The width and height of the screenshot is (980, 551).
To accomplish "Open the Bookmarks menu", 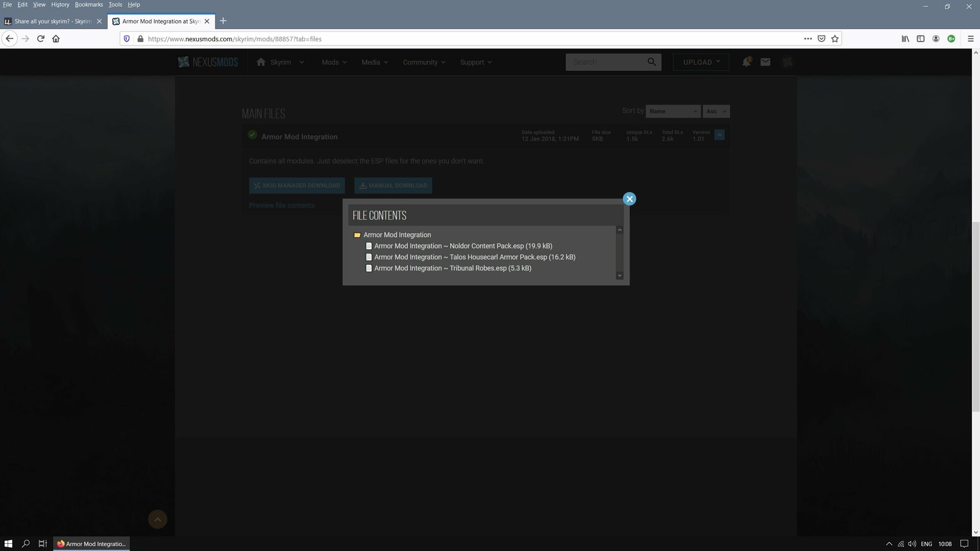I will pyautogui.click(x=89, y=5).
